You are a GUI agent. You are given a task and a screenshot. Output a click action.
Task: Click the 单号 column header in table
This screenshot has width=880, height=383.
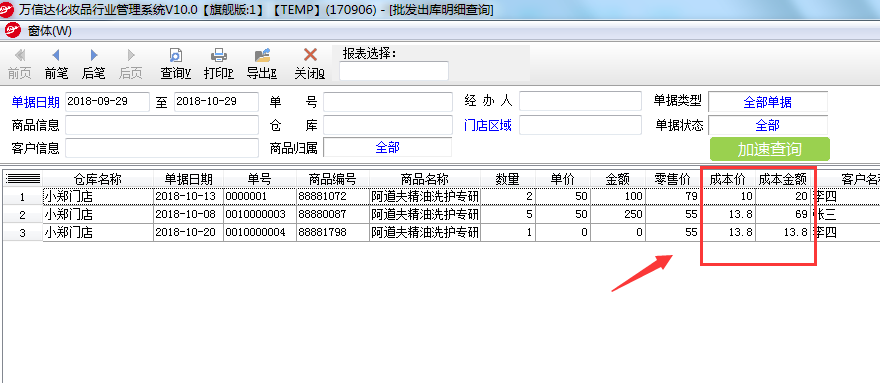pos(260,180)
